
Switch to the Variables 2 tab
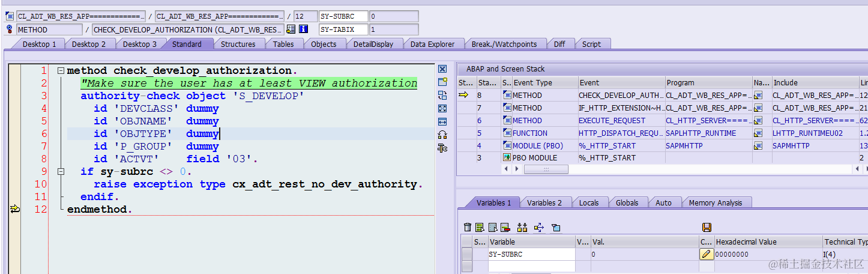(x=544, y=202)
